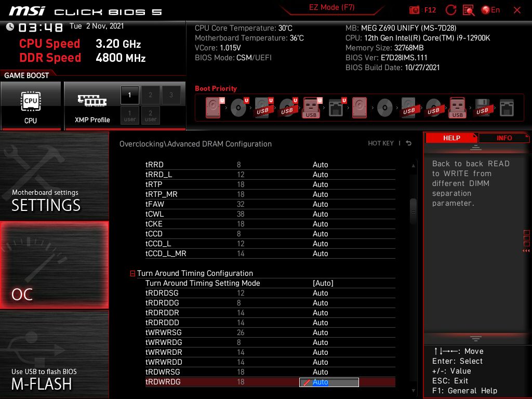Click the list scroll-up arrow
This screenshot has width=532, height=399.
[413, 166]
